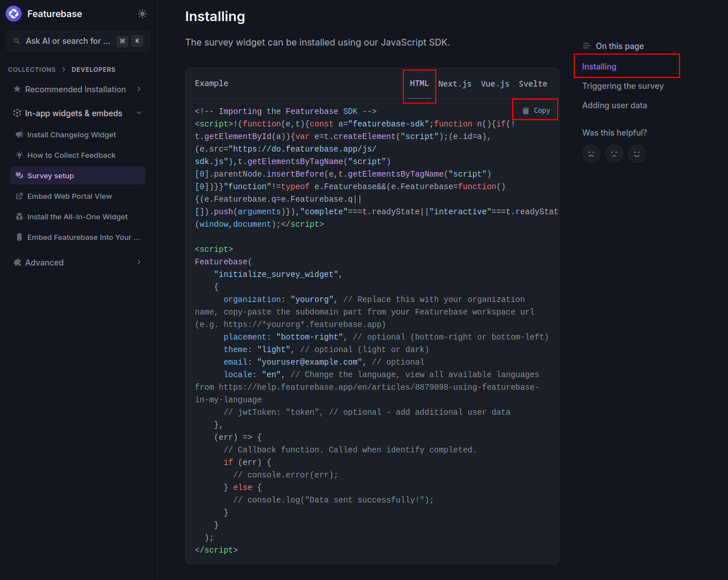Viewport: 728px width, 580px height.
Task: Switch to the Vue.js code tab
Action: (495, 84)
